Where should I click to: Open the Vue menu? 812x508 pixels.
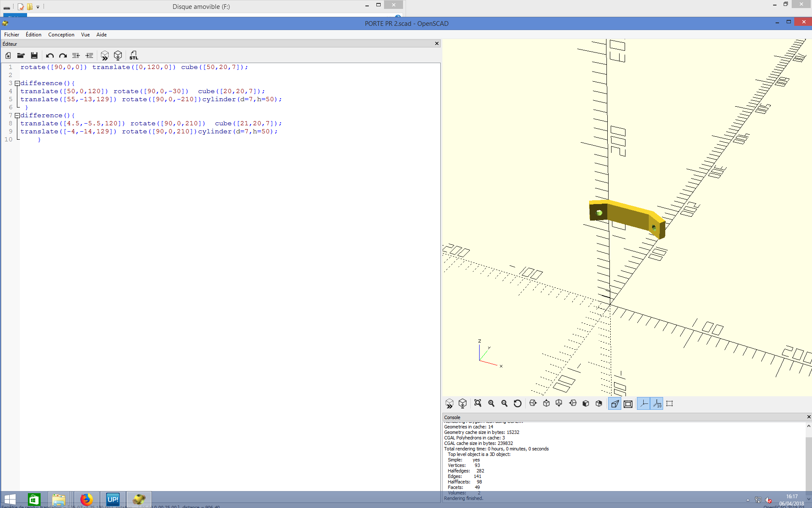click(x=85, y=35)
